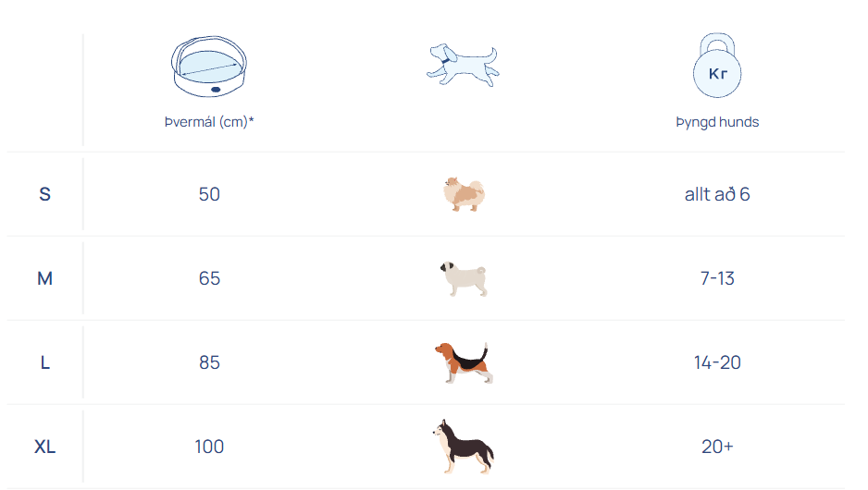Click the "allt að 6" weight cell
The height and width of the screenshot is (490, 868).
[x=717, y=194]
